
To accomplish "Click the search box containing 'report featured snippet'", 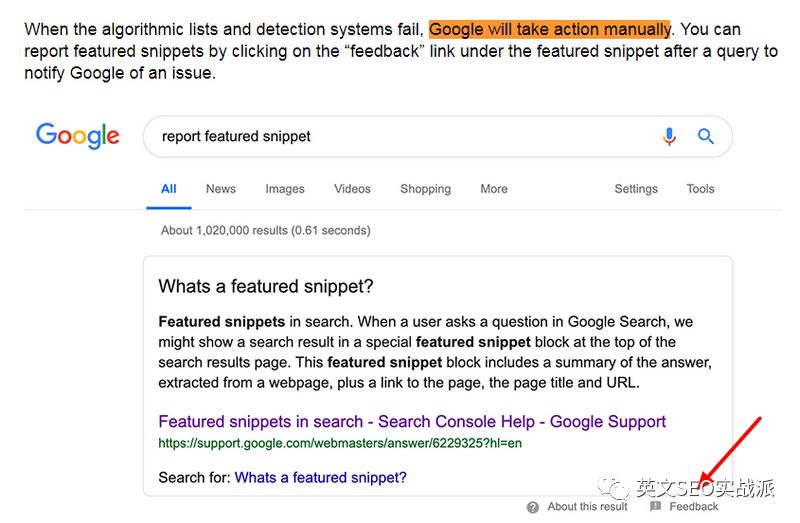I will [400, 137].
